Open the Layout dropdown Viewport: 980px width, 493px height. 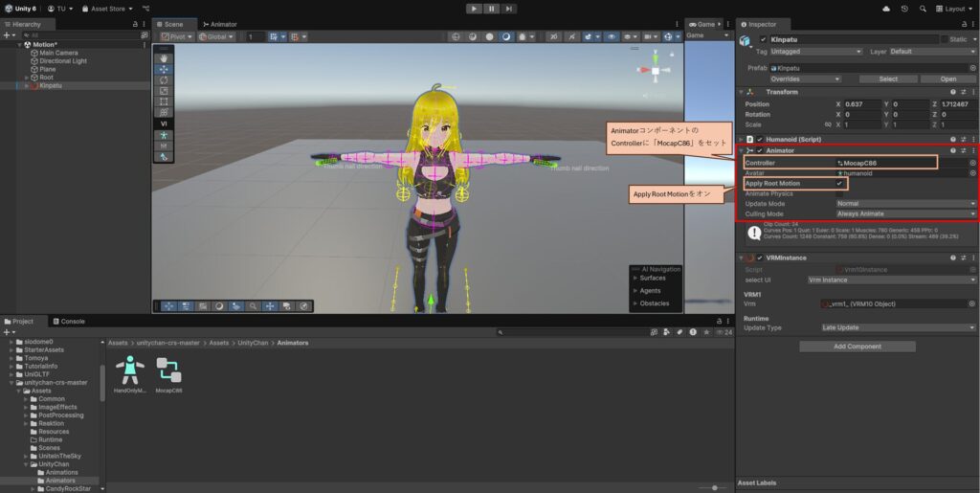954,9
